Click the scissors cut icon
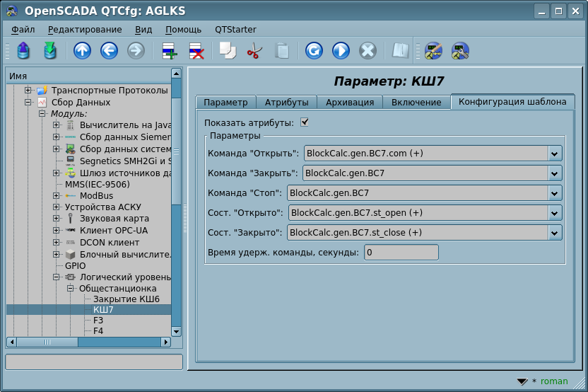This screenshot has height=392, width=588. [254, 51]
